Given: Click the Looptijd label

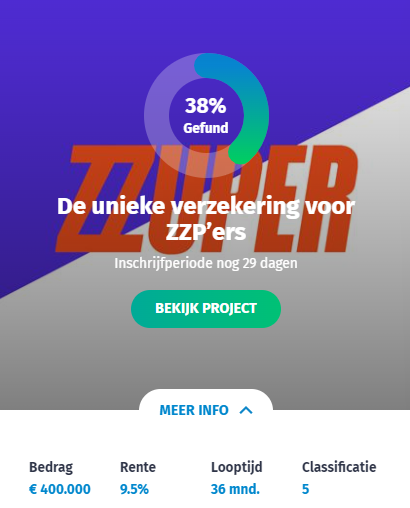Looking at the screenshot, I should point(237,467).
